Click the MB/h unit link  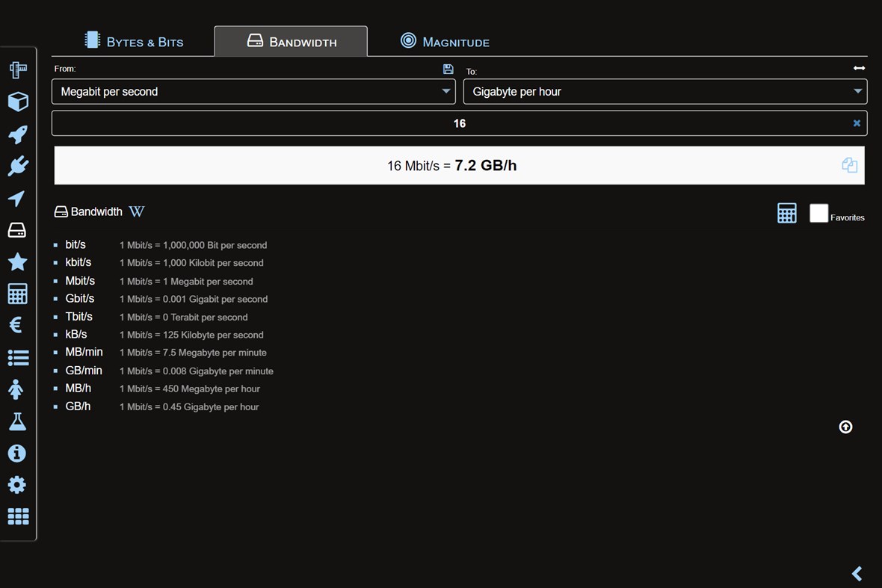[x=78, y=389]
